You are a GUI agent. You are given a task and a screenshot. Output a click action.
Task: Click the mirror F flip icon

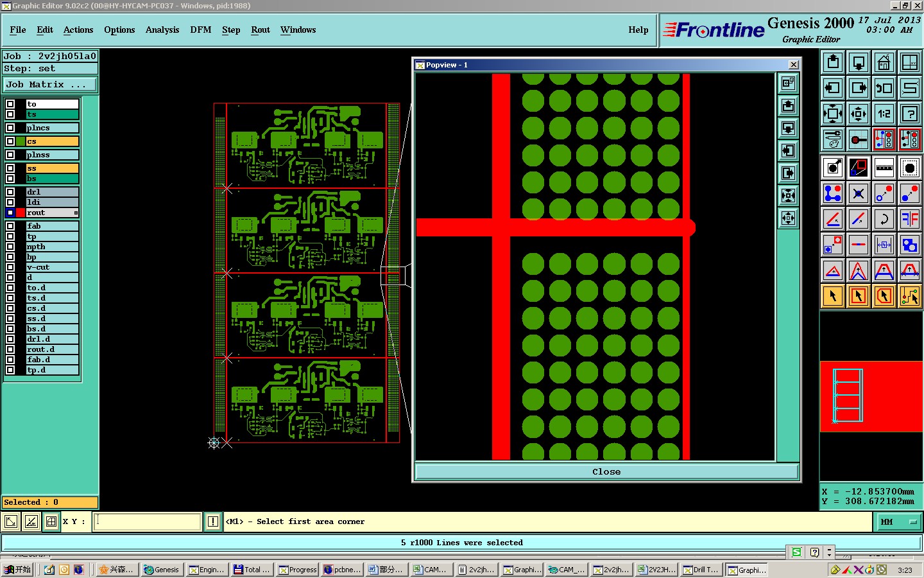(910, 219)
